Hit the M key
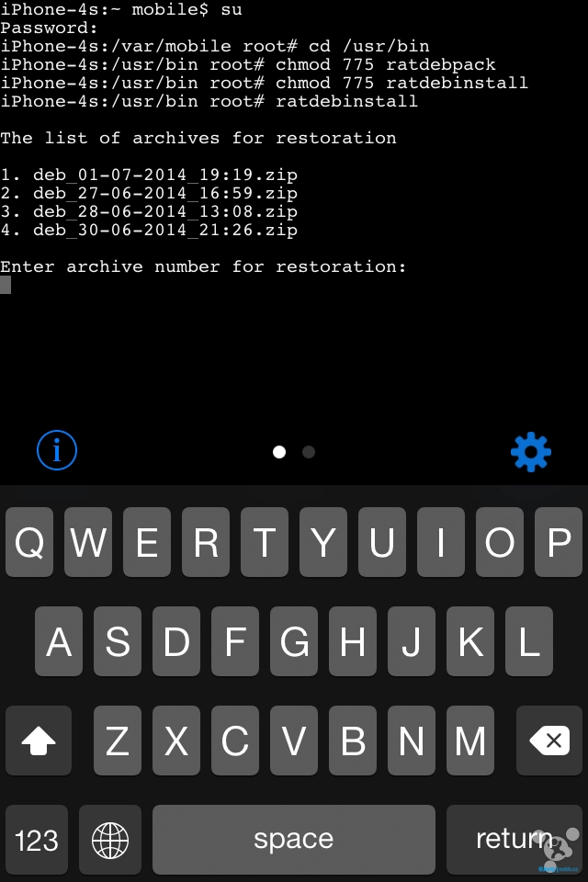Screen dimensions: 588x882 470,741
